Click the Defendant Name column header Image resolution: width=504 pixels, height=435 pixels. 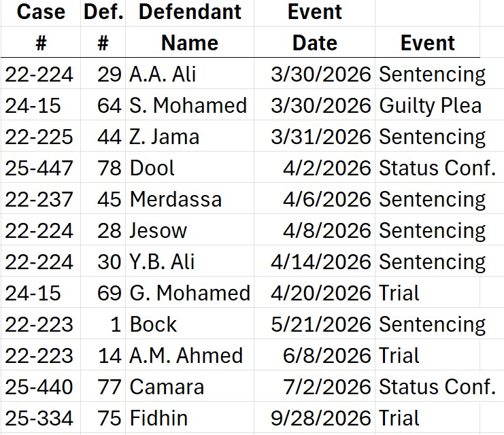(190, 43)
